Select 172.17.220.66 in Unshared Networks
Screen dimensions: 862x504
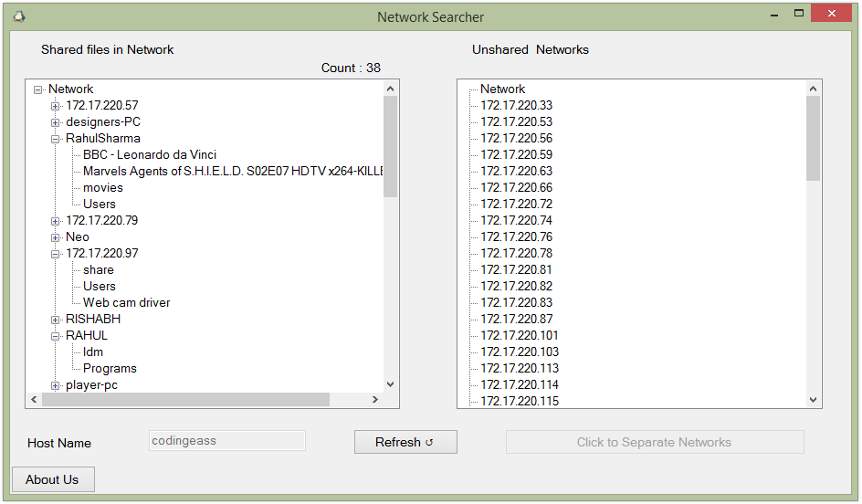pos(516,188)
